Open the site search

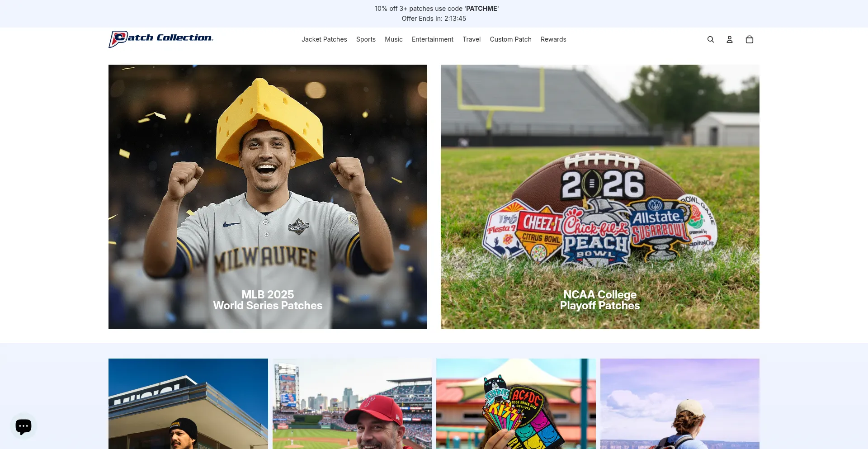[711, 39]
